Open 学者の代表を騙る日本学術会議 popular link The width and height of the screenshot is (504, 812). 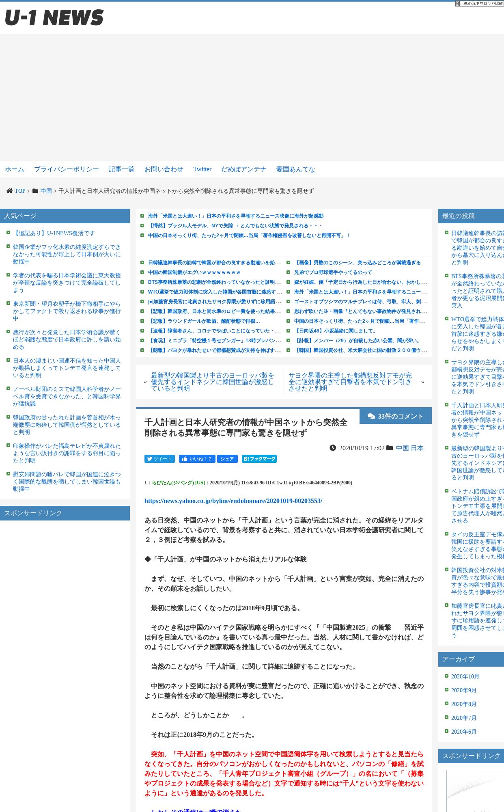67,283
